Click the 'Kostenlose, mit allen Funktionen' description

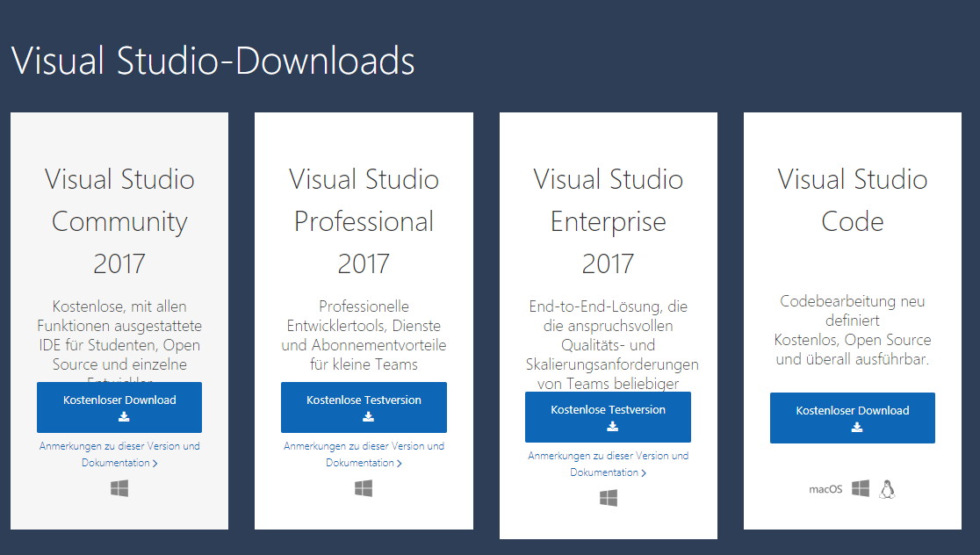click(119, 339)
